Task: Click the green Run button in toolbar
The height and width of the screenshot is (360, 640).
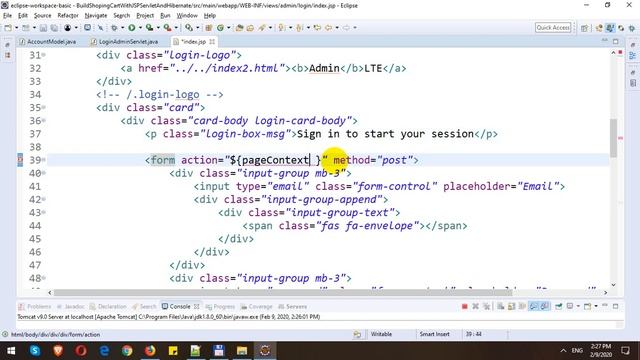Action: pos(132,27)
